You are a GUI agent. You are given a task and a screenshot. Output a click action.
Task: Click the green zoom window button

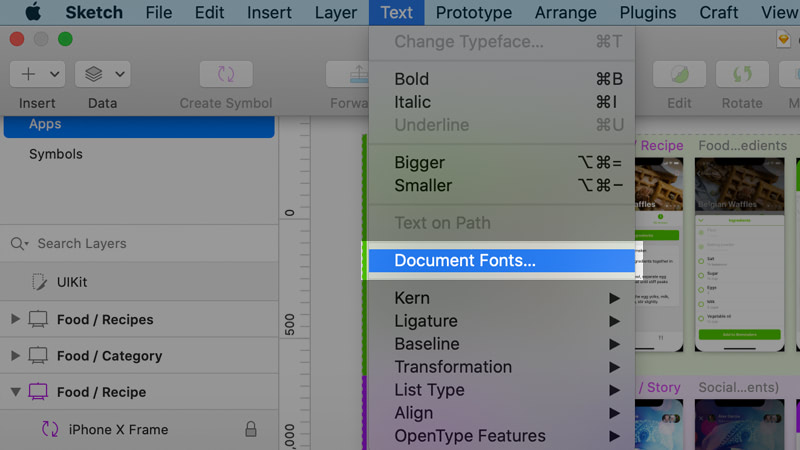pos(65,39)
